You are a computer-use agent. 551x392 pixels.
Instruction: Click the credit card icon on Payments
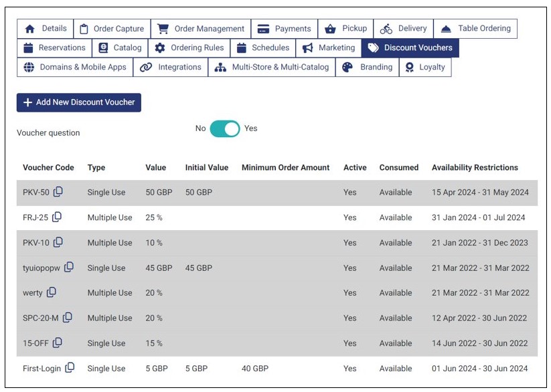263,29
